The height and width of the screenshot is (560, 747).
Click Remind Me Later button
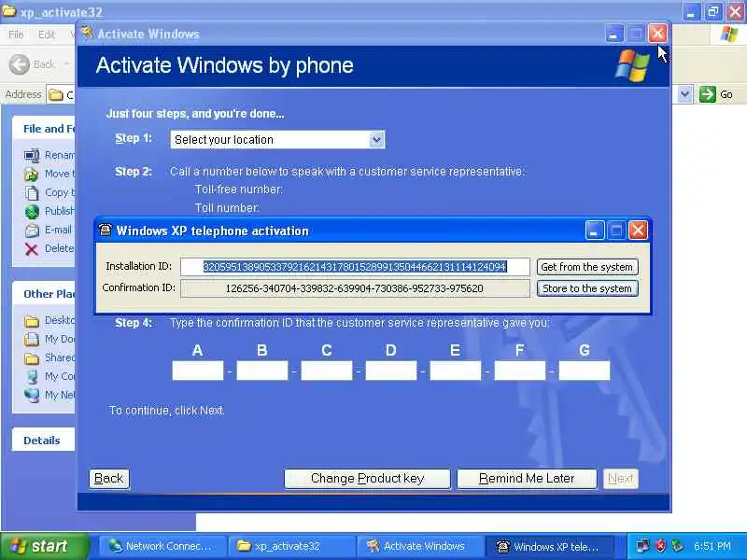point(527,479)
